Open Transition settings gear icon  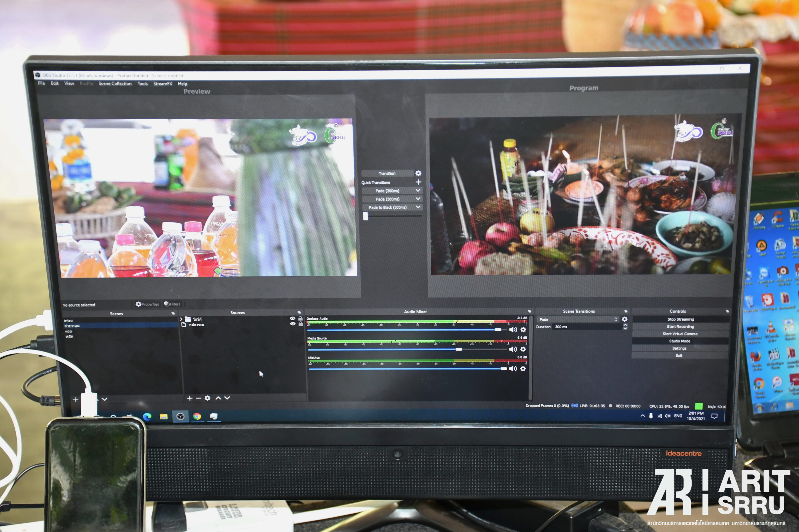tap(418, 173)
